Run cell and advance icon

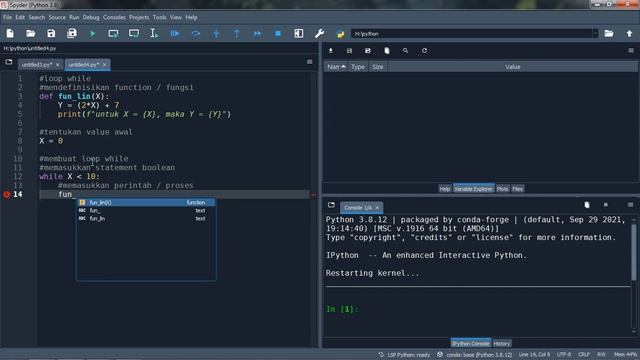click(x=134, y=33)
